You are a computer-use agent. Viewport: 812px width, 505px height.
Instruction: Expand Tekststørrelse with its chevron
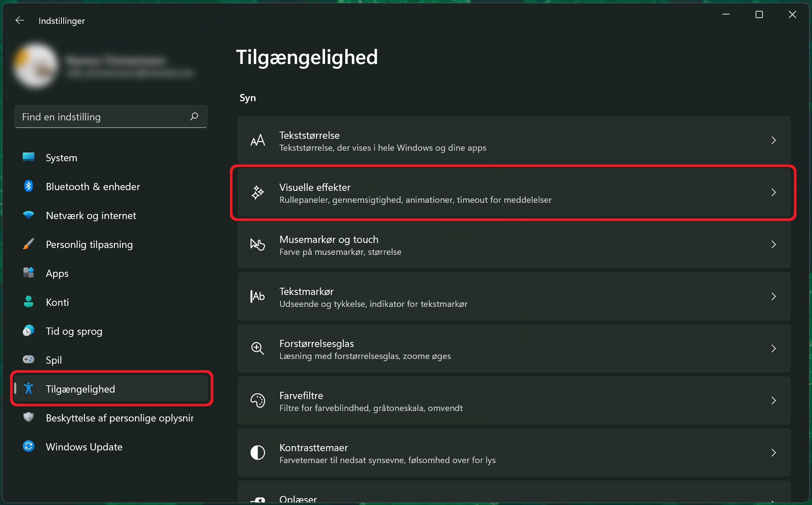(x=774, y=140)
